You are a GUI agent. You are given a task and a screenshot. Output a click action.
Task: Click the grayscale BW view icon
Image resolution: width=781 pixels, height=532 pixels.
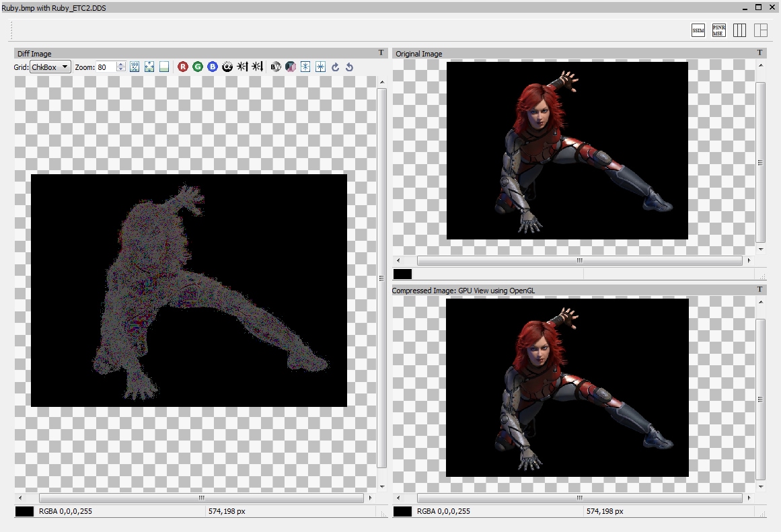(x=276, y=67)
